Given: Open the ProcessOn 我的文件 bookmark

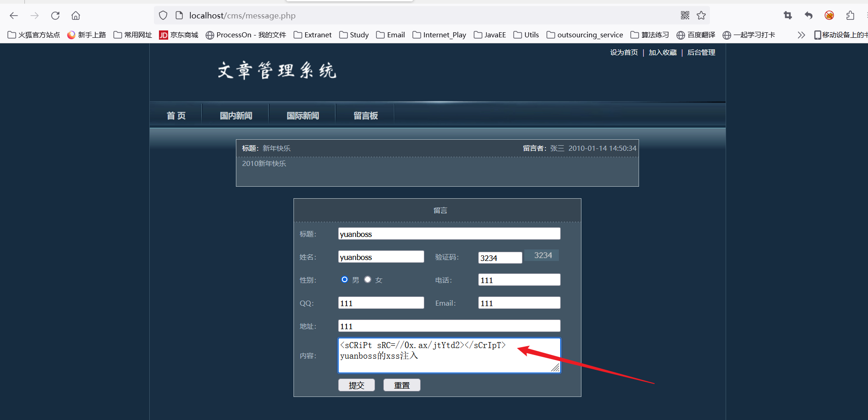Looking at the screenshot, I should pos(246,35).
